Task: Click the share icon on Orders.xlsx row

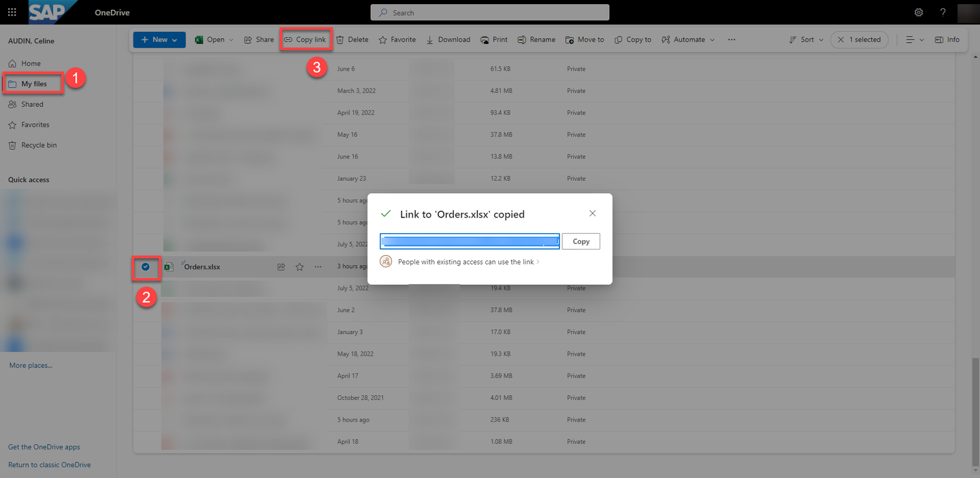Action: pyautogui.click(x=281, y=267)
